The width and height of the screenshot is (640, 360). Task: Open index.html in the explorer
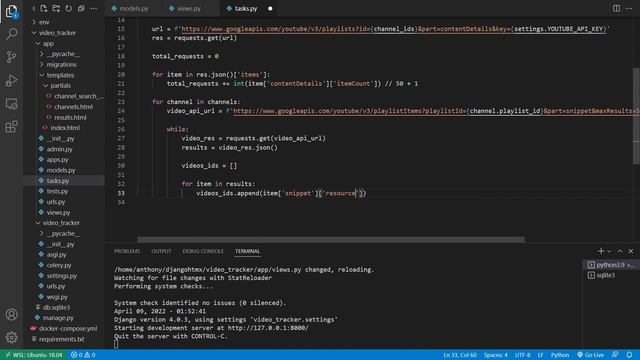pyautogui.click(x=64, y=128)
